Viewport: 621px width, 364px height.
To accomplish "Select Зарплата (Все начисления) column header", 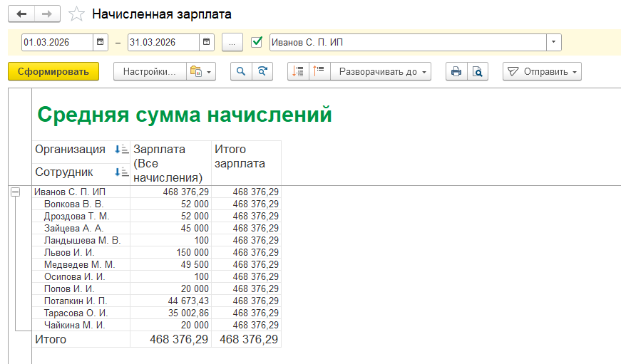I will tap(170, 163).
